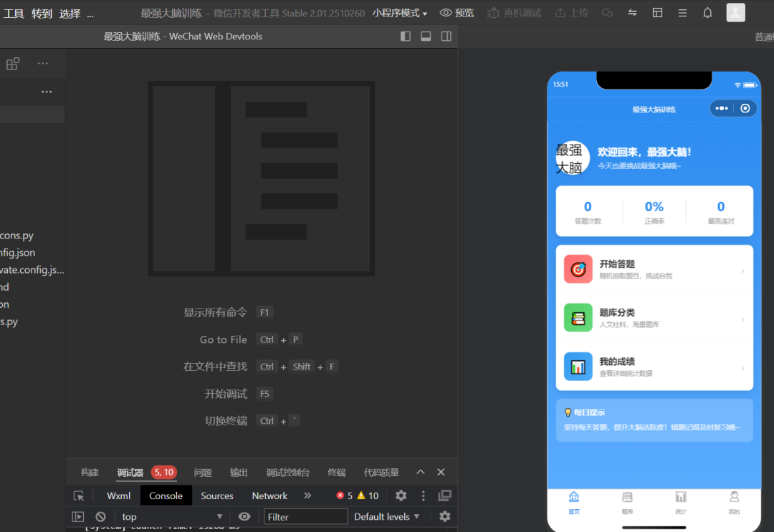Open the 选择 menu
The width and height of the screenshot is (774, 532).
point(70,14)
